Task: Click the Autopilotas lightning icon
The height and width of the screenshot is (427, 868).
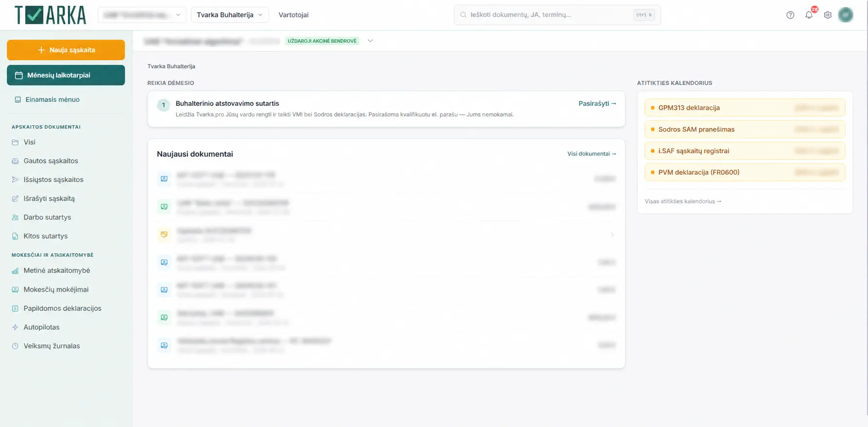Action: click(15, 328)
